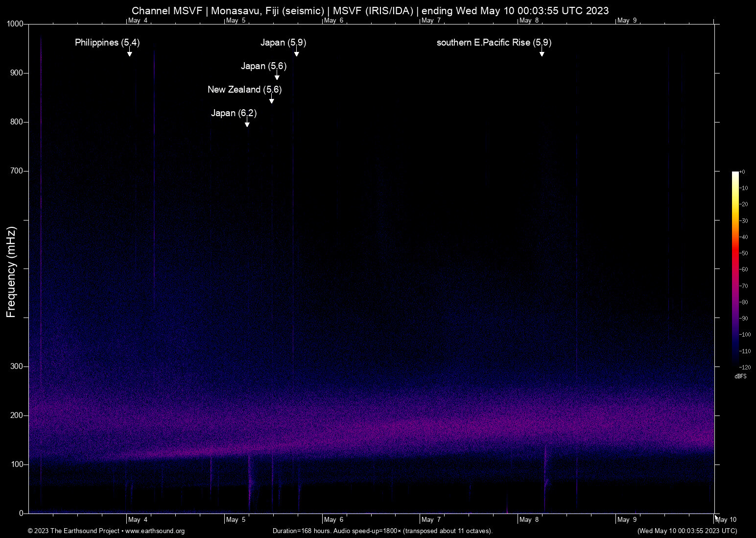Click the 300 frequency tick label

coord(17,367)
